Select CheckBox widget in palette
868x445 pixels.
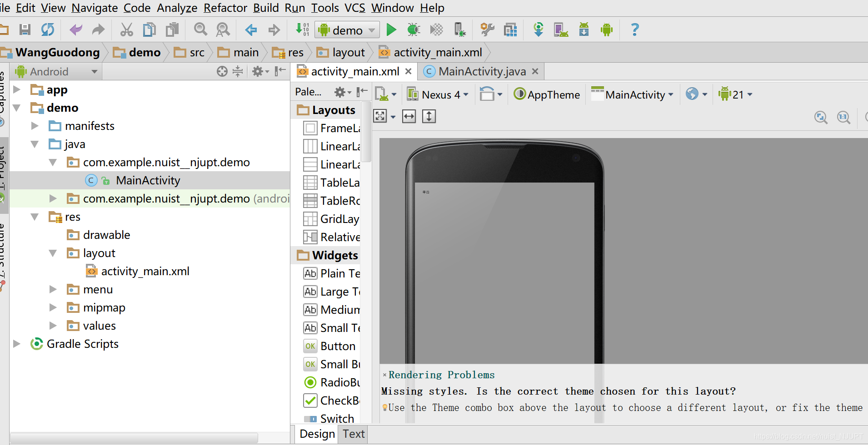point(332,400)
